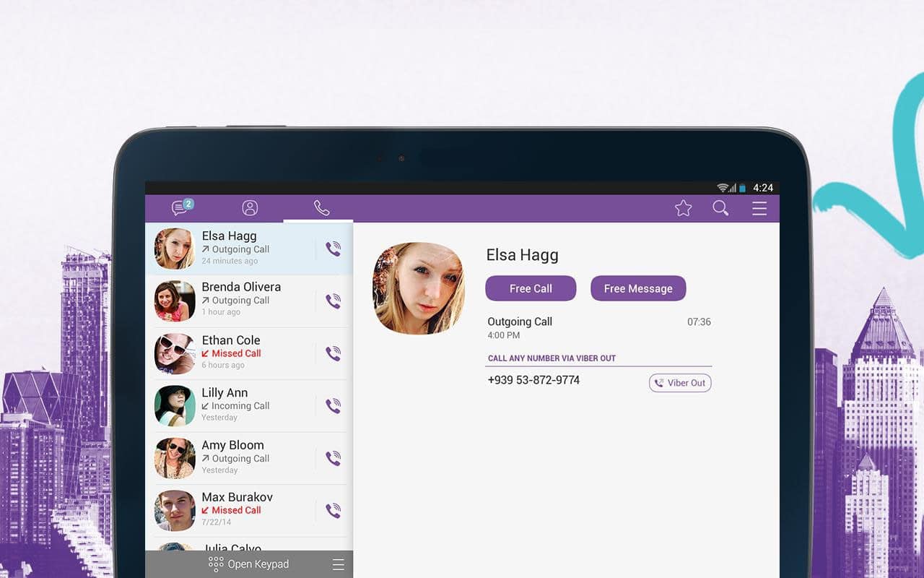Screen dimensions: 924x578
Task: Click Ethan Cole's 'Missed Call' label
Action: point(236,353)
